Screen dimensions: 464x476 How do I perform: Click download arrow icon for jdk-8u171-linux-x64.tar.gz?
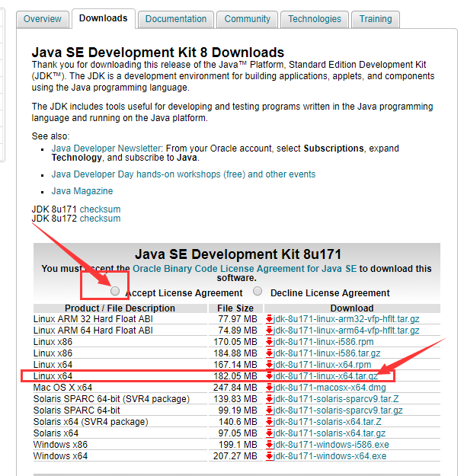click(269, 376)
